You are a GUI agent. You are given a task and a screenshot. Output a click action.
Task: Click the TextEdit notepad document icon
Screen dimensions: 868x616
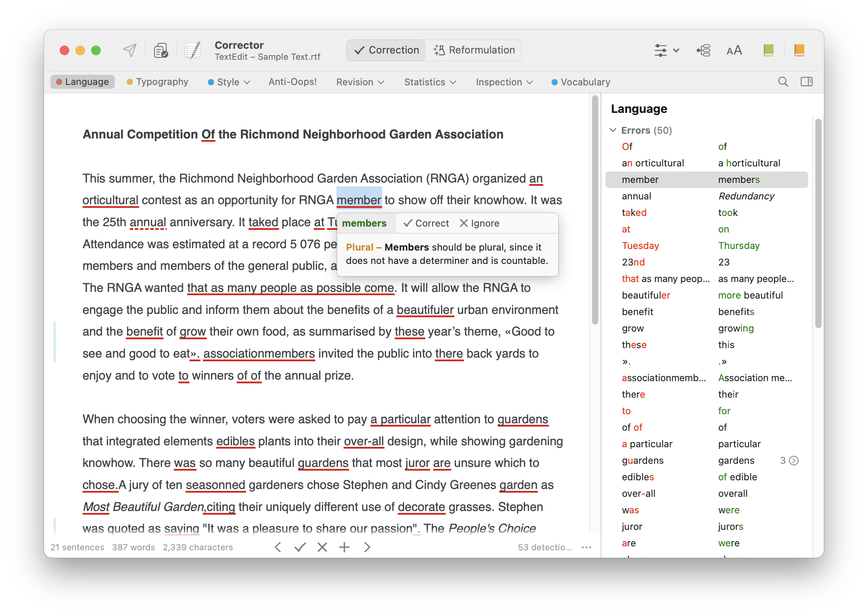point(193,50)
